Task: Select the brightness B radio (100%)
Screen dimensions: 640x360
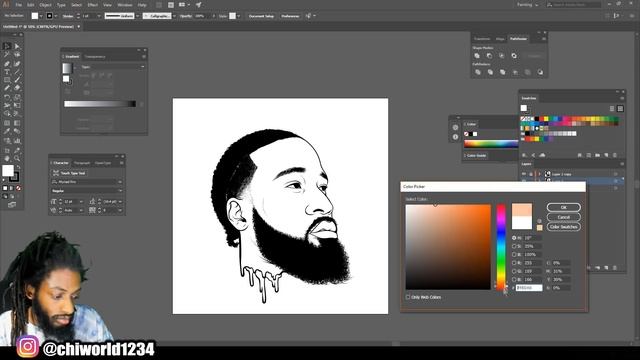Action: tap(514, 254)
